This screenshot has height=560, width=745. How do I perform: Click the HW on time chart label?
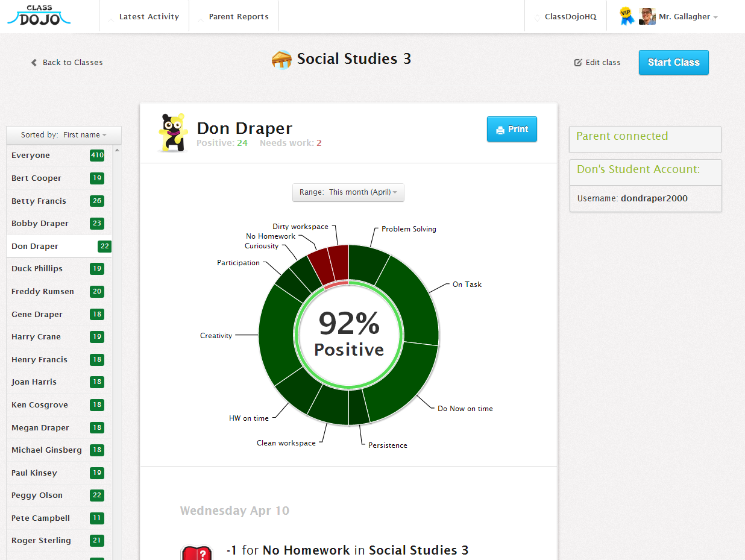(x=249, y=418)
